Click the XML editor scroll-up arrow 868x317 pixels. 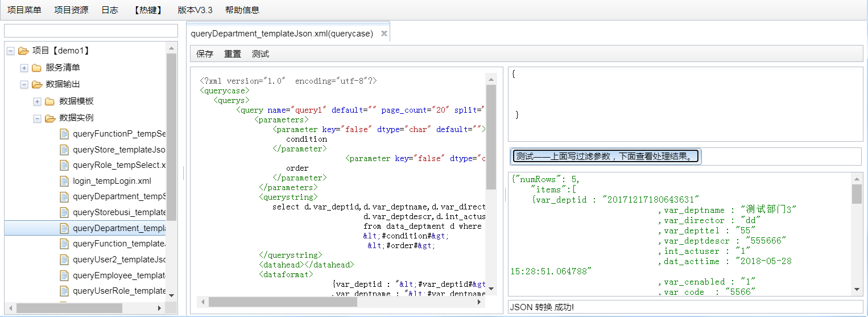click(x=491, y=78)
